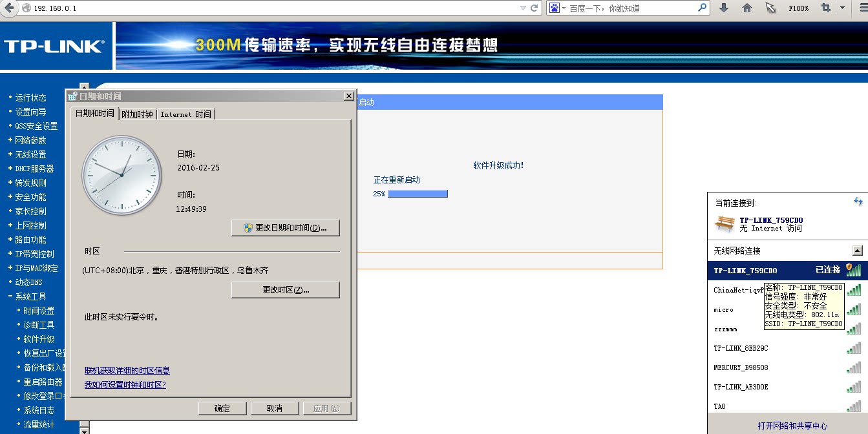
Task: Click the cursor pointer toolbar icon
Action: pos(770,8)
